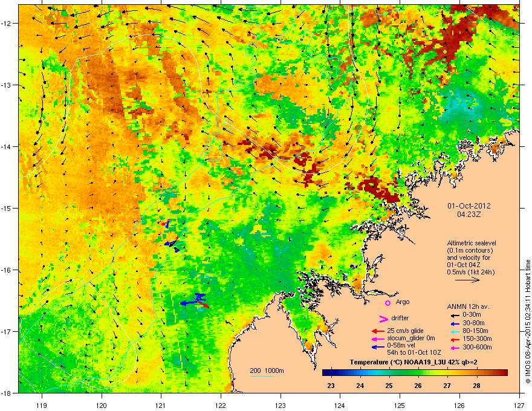Click the longitude axis label 119
This screenshot has width=532, height=411.
(42, 405)
